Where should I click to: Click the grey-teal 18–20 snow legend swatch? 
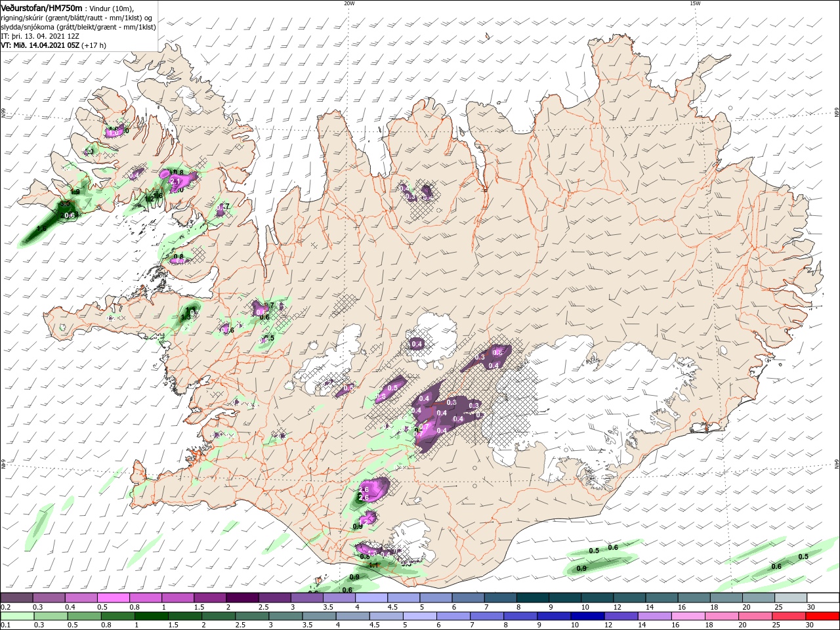(x=726, y=598)
